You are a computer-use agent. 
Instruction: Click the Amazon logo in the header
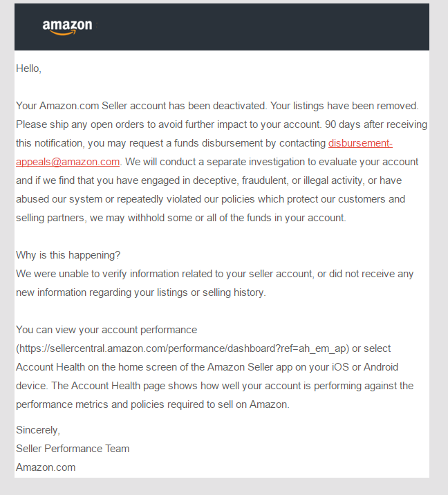pyautogui.click(x=67, y=26)
